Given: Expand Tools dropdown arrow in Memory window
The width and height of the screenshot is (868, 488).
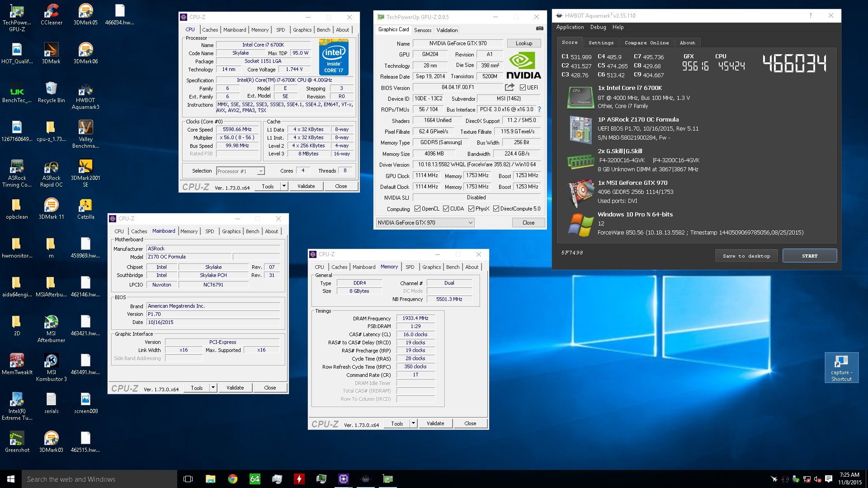Looking at the screenshot, I should [413, 423].
